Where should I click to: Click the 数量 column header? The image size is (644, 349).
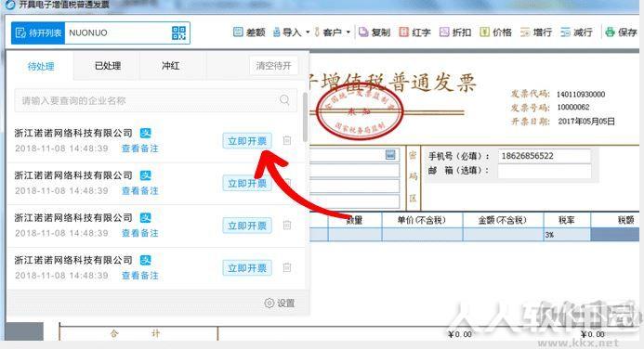pyautogui.click(x=355, y=220)
